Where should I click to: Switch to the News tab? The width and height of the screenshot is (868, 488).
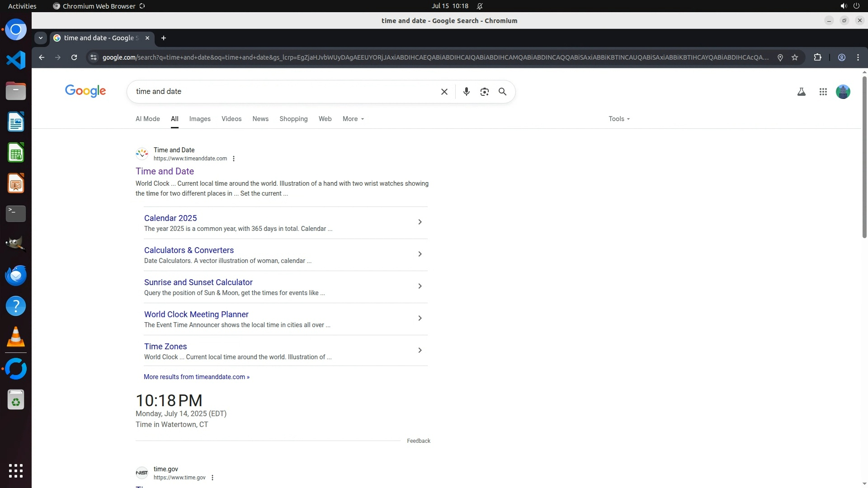[x=260, y=119]
